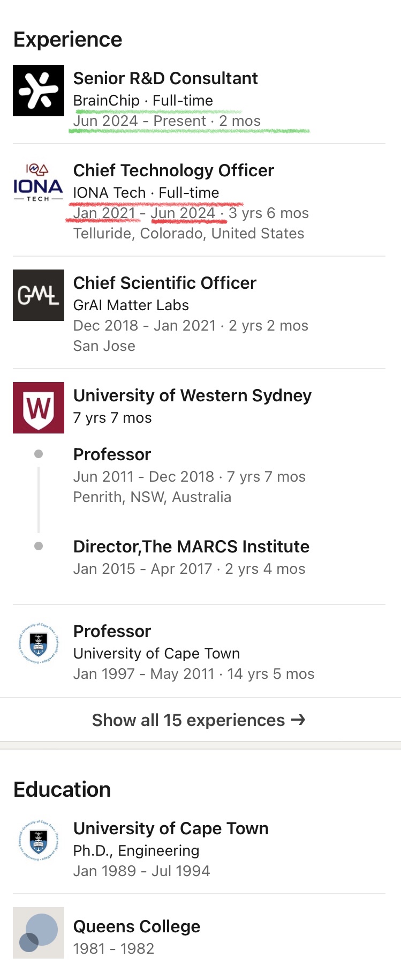
Task: Click University of Cape Town logo under Education
Action: [39, 841]
